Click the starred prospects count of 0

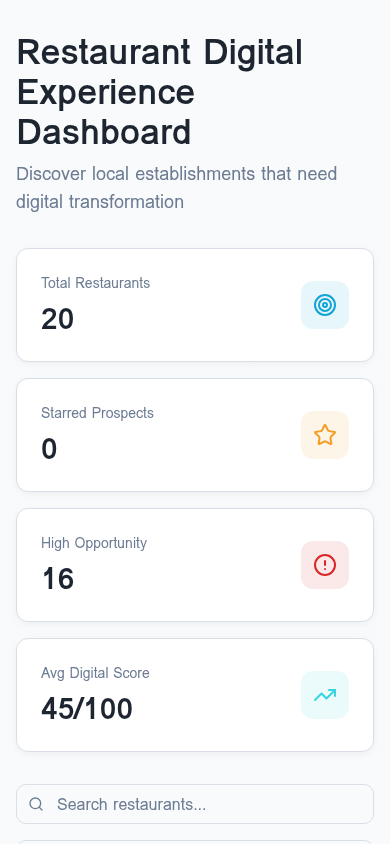tap(49, 449)
